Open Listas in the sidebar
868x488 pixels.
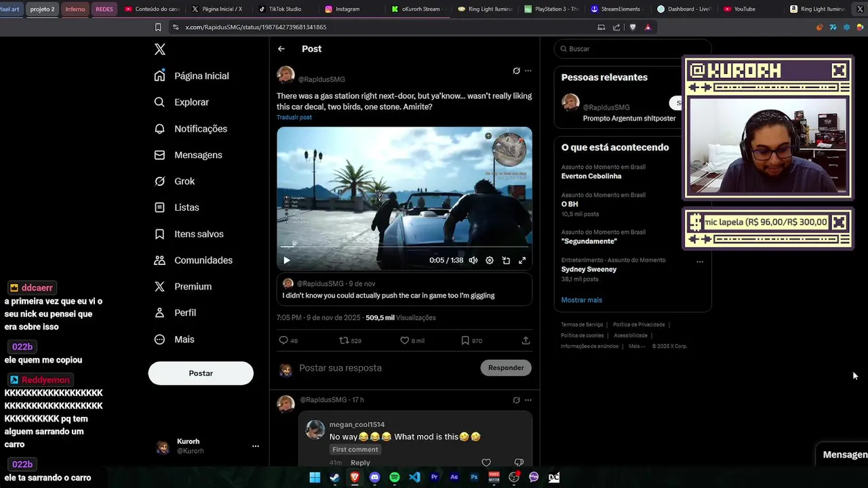pos(177,207)
